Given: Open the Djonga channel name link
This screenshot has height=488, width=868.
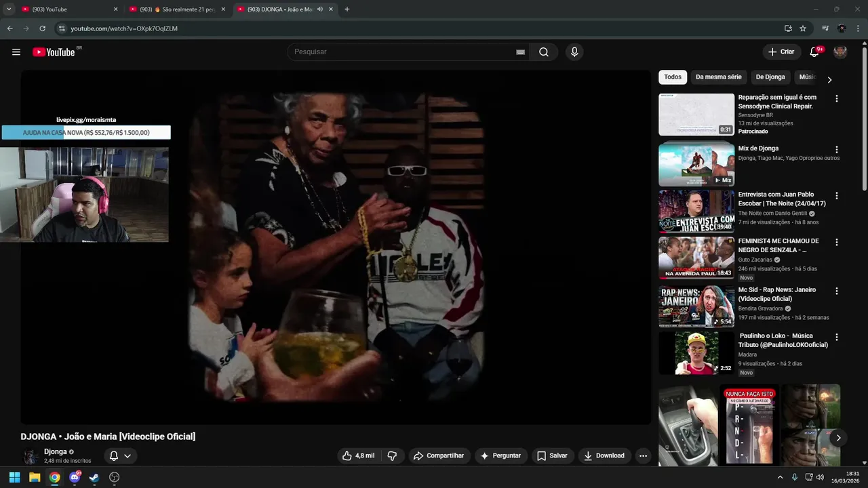Looking at the screenshot, I should point(56,451).
